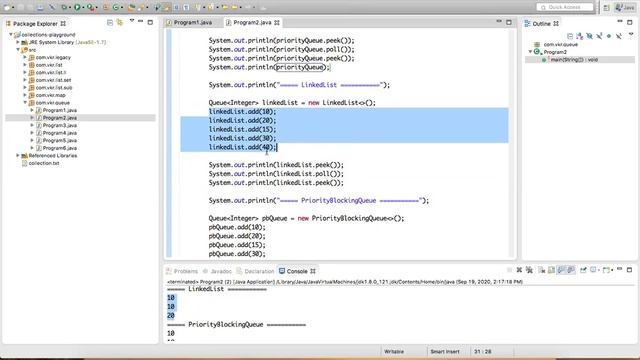Select the Console tab
Screen dimensions: 640x360
(x=297, y=271)
